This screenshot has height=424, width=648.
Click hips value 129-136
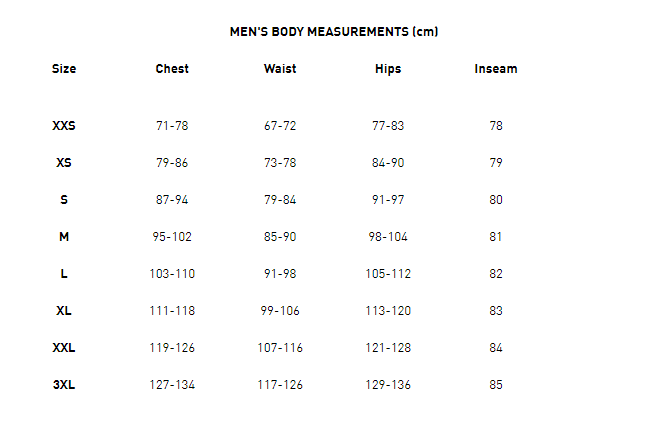point(388,385)
